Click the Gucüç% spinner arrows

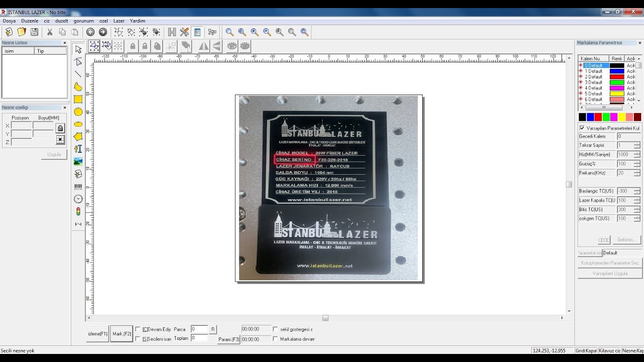637,163
